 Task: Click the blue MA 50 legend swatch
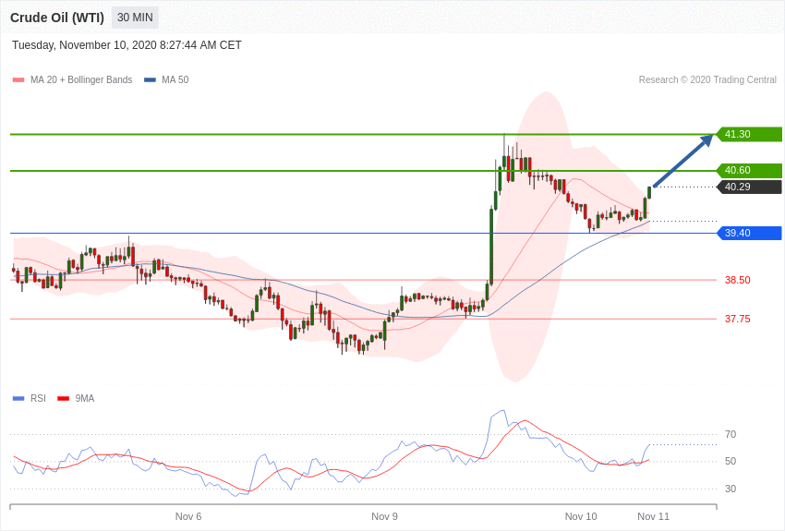(x=150, y=80)
